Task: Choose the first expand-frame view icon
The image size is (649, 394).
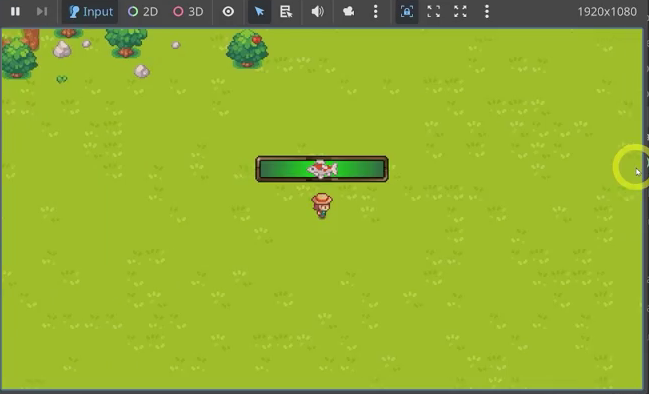Action: (x=433, y=12)
